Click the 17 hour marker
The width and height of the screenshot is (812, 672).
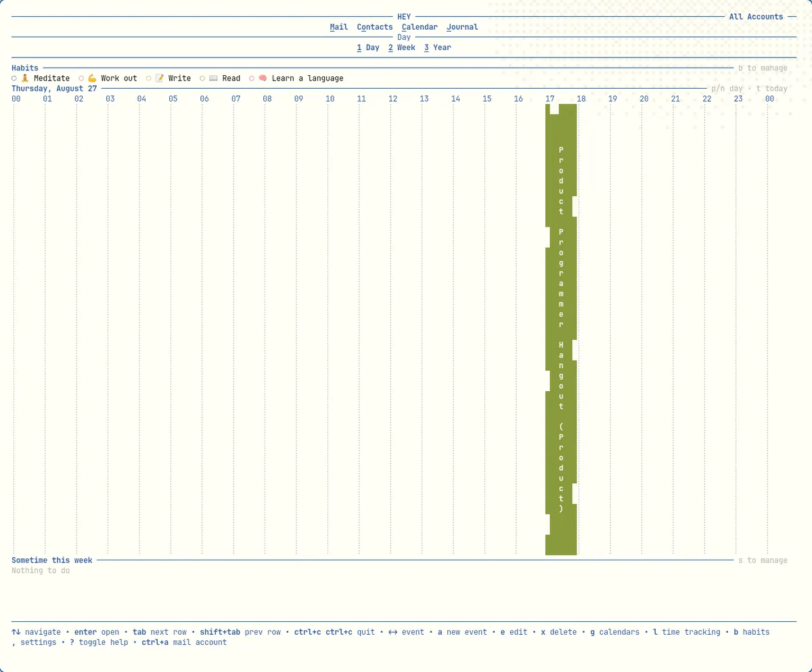pos(549,99)
